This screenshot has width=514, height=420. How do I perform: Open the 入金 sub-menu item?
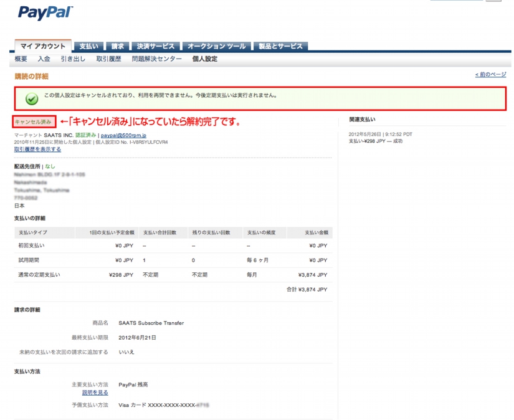[x=44, y=59]
